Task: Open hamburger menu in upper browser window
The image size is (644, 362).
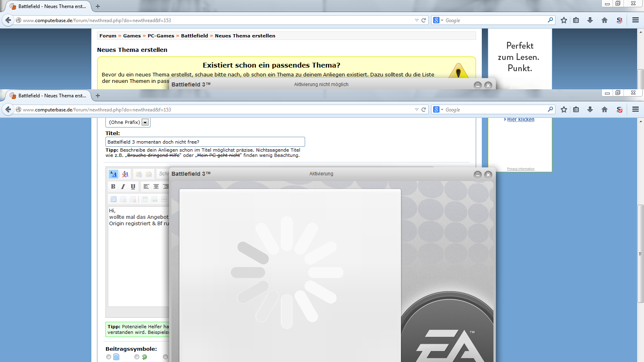Action: click(636, 20)
